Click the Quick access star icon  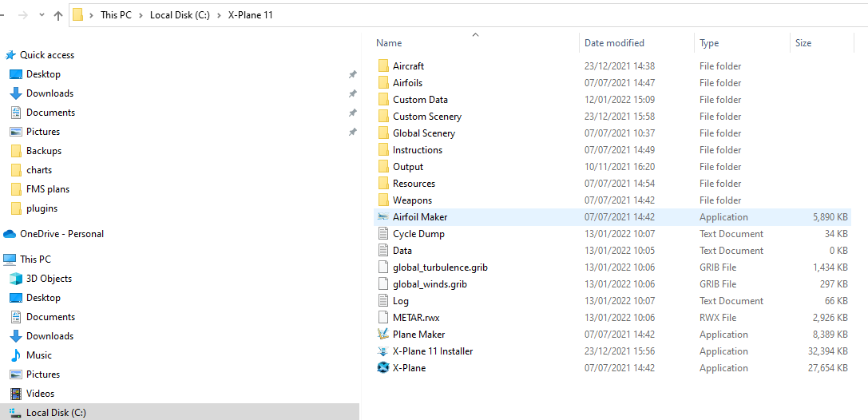click(10, 55)
